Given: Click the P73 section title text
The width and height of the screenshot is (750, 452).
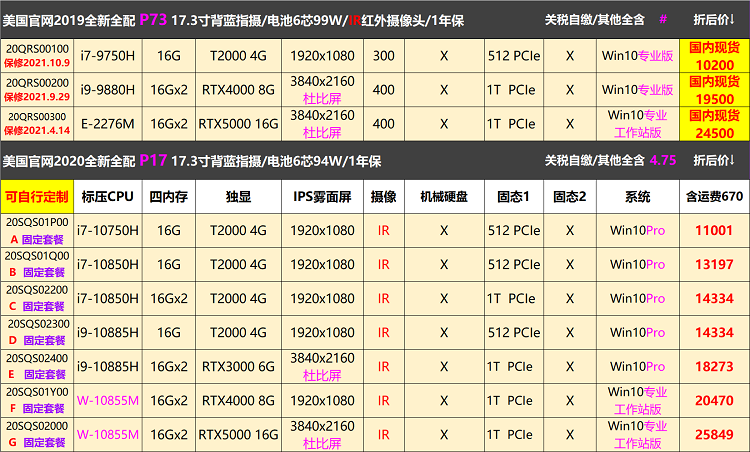Looking at the screenshot, I should pos(153,20).
